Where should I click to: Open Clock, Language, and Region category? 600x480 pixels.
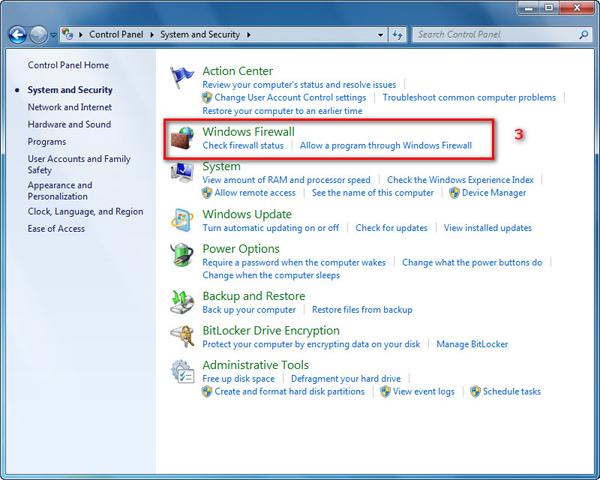85,212
